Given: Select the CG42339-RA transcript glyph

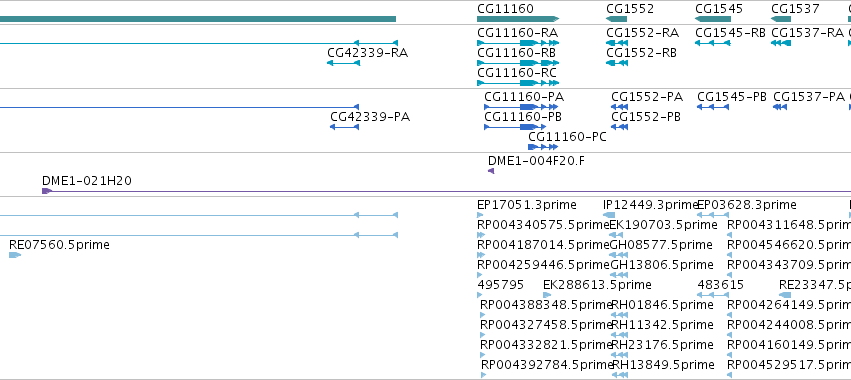Looking at the screenshot, I should pyautogui.click(x=343, y=63).
